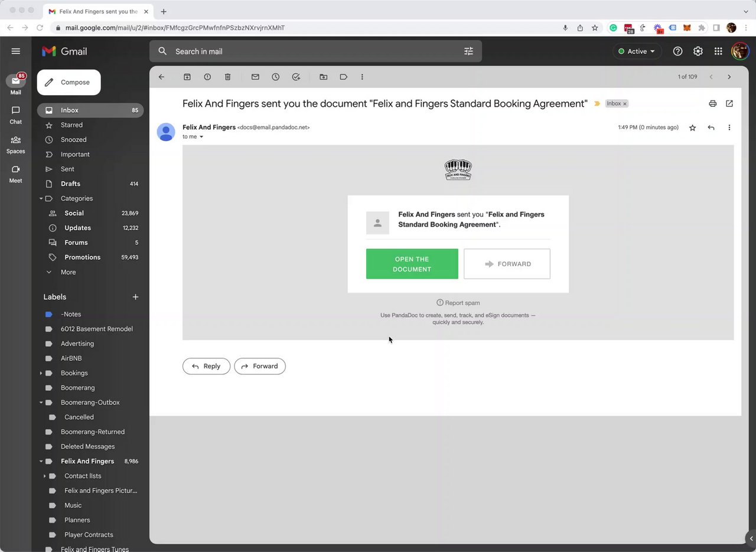
Task: Open More options in email toolbar
Action: click(362, 77)
